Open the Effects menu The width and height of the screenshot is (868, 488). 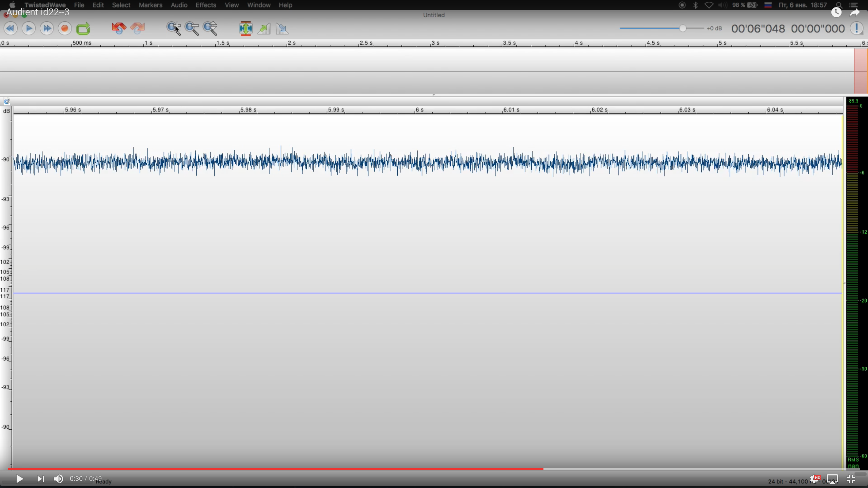tap(205, 5)
